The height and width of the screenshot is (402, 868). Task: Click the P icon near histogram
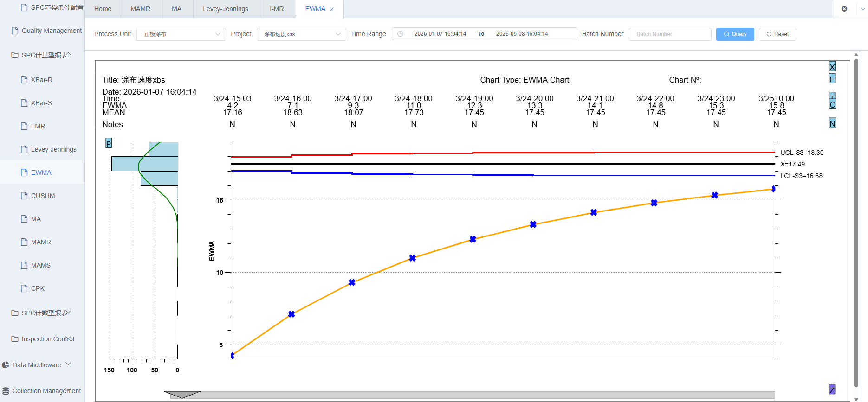tap(109, 143)
